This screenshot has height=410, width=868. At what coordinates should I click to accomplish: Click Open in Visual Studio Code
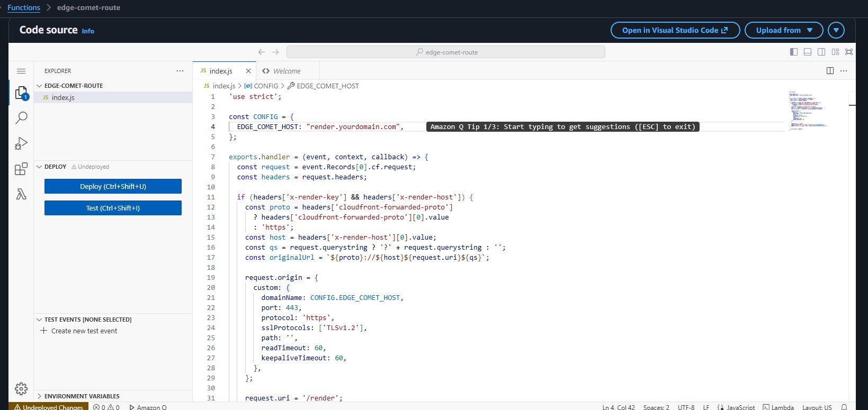tap(675, 30)
